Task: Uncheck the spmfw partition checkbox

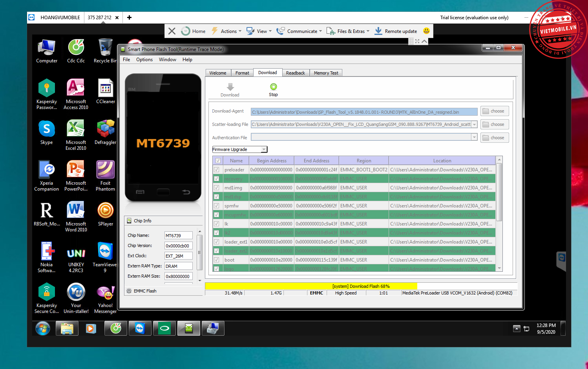Action: (x=216, y=206)
